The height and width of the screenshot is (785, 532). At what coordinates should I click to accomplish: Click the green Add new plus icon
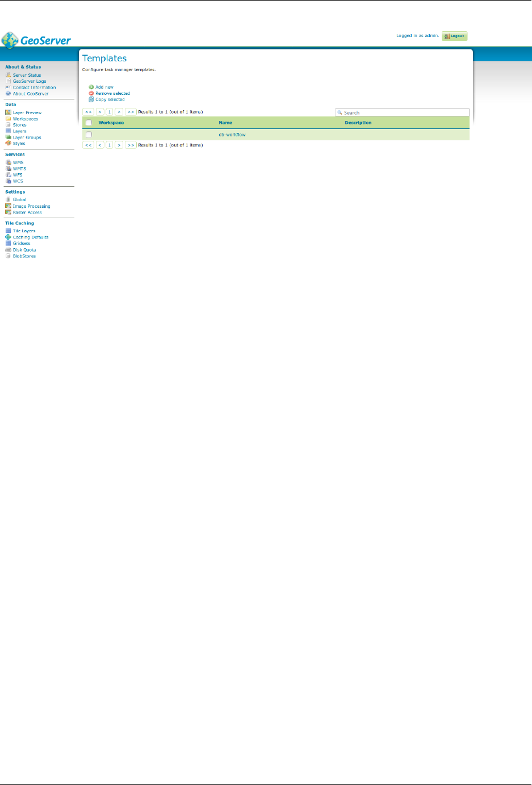[x=91, y=87]
